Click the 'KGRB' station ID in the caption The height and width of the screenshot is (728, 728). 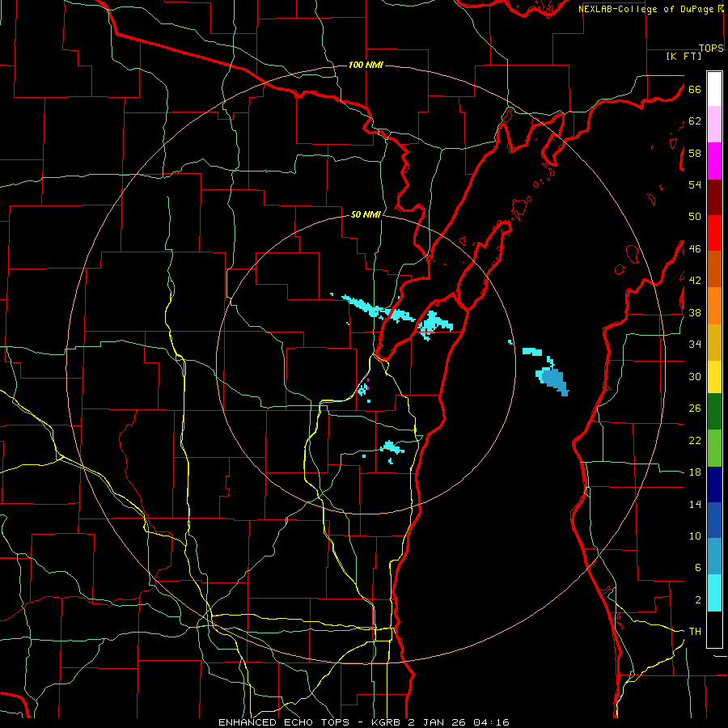[x=387, y=722]
